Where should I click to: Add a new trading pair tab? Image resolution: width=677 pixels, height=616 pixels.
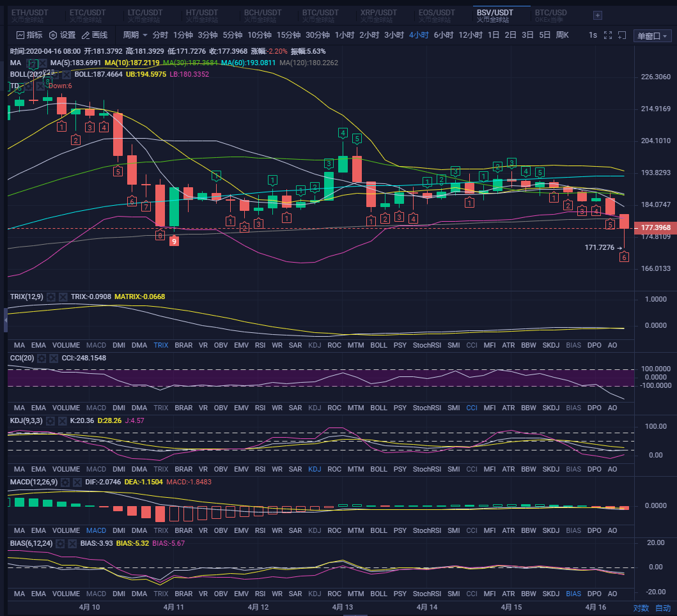[x=598, y=15]
